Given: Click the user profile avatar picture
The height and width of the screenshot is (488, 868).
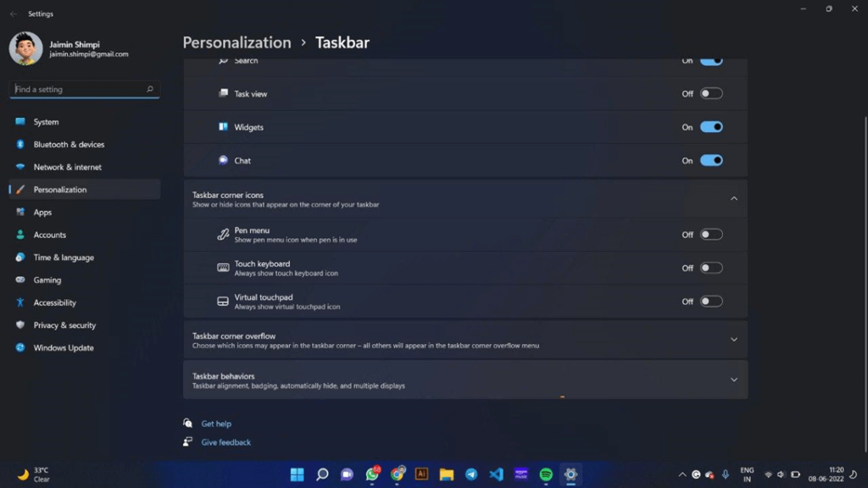Looking at the screenshot, I should (x=25, y=48).
